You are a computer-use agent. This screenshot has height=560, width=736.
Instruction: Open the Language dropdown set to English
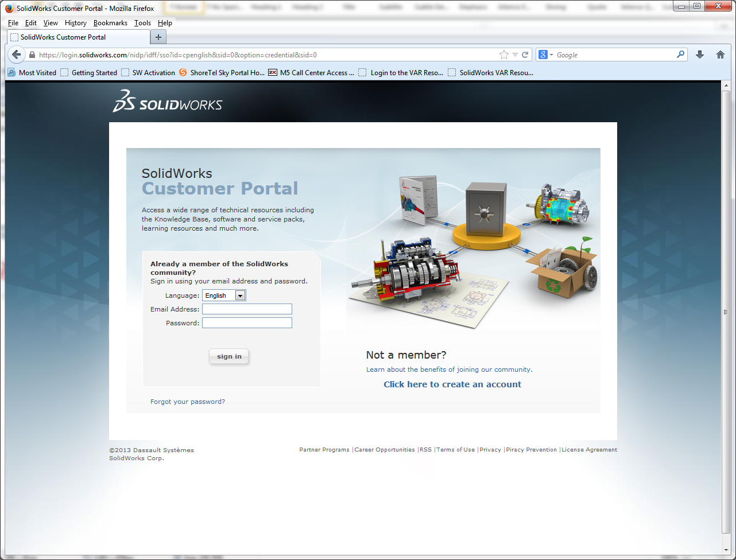[x=224, y=295]
